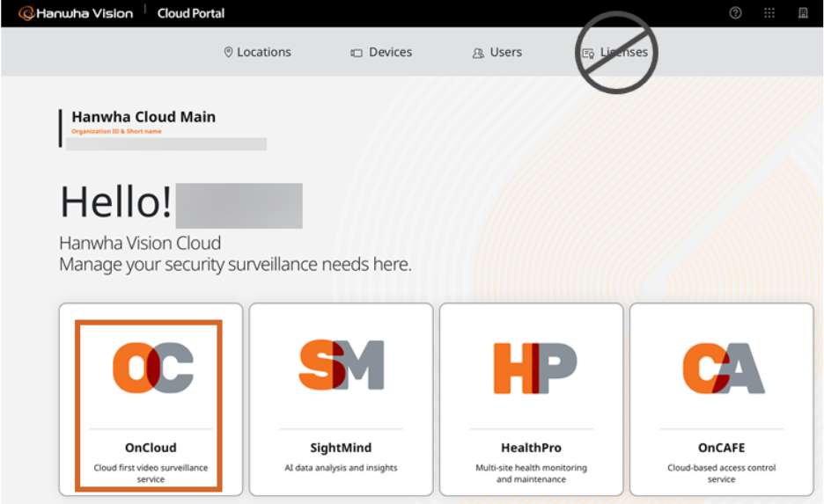Click the OnCAFE CA logo
Screen dimensions: 824x504
click(x=722, y=367)
